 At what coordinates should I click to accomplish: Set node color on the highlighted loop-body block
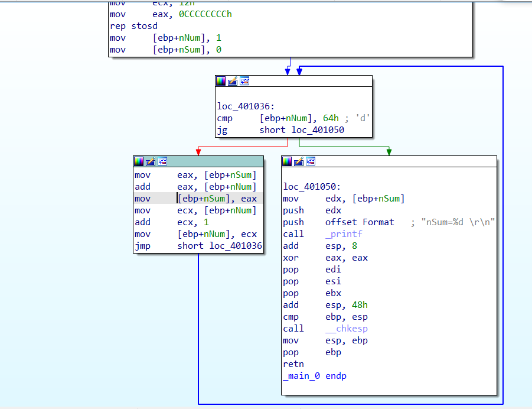[x=139, y=161]
